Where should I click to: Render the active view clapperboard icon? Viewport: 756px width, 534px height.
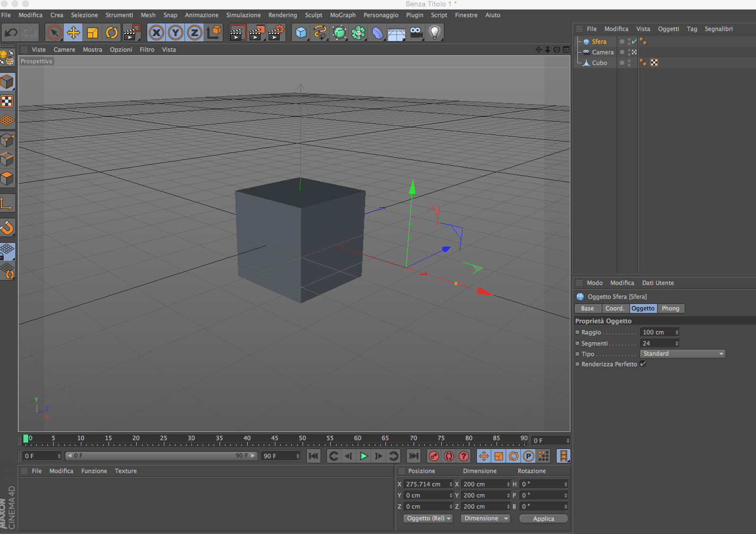coord(237,33)
